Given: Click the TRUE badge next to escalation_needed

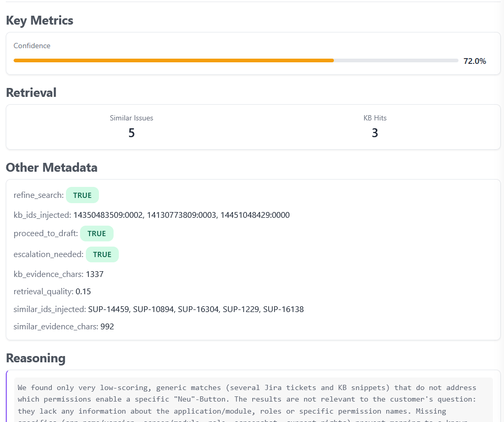Looking at the screenshot, I should tap(102, 254).
